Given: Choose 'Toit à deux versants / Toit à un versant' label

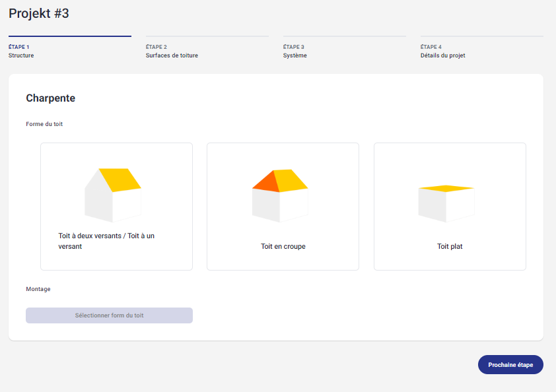Looking at the screenshot, I should [x=106, y=241].
